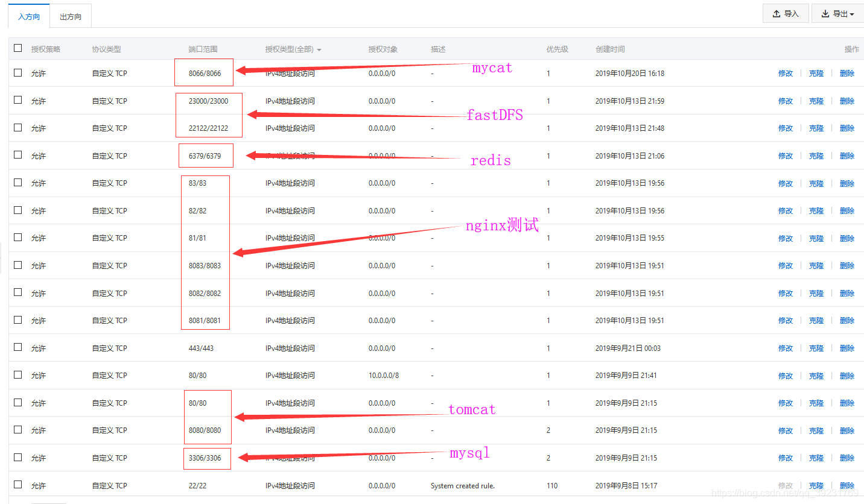Click 修改 for the 8083/8083 rule
Screen dimensions: 864x504
click(786, 266)
